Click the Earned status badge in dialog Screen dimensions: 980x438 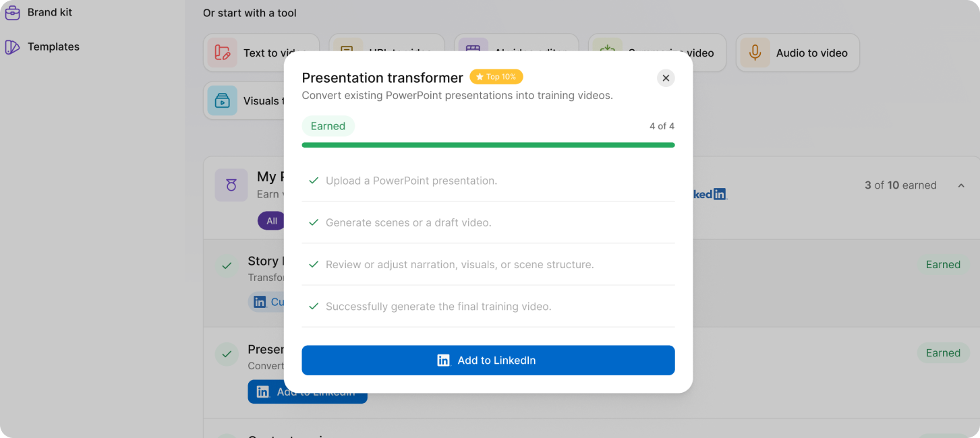tap(328, 126)
